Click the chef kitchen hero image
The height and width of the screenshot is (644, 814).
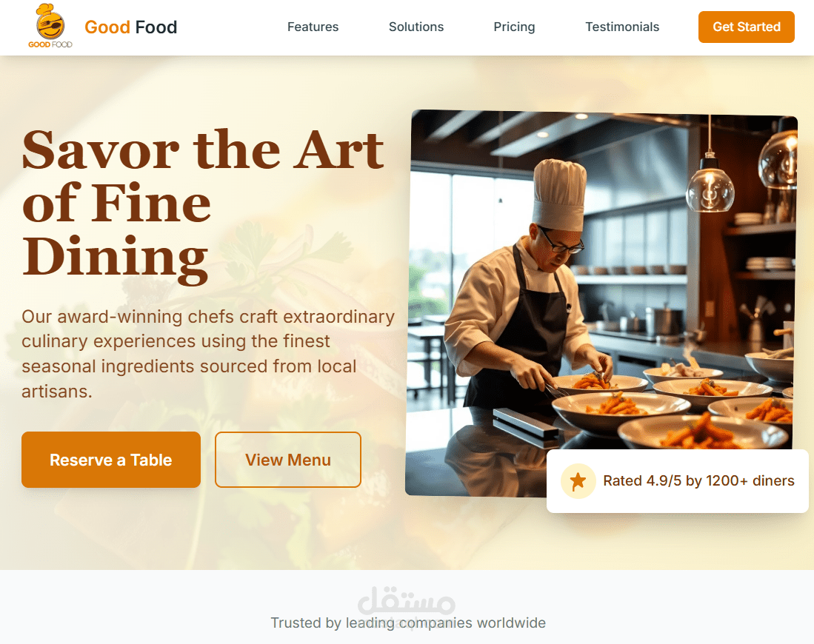[x=601, y=303]
